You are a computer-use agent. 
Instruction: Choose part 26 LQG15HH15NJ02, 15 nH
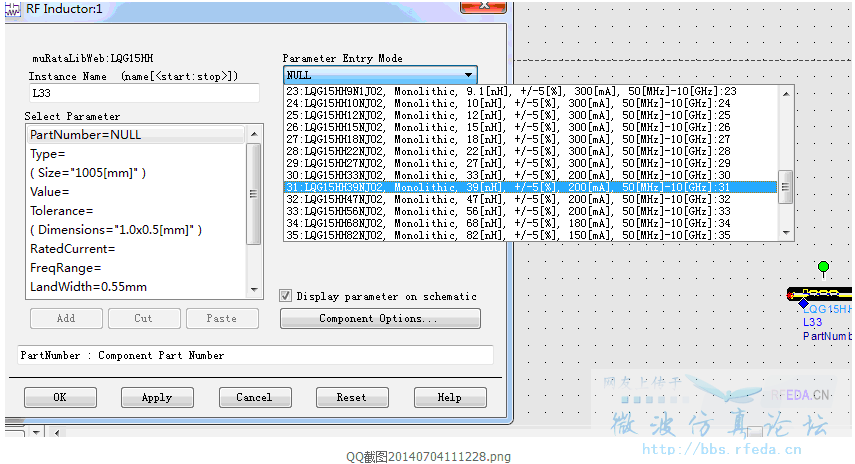tap(531, 127)
